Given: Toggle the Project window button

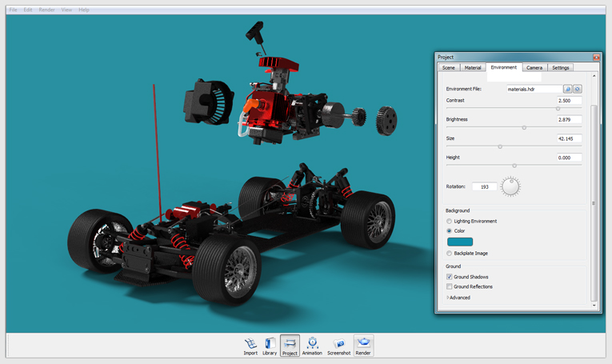Looking at the screenshot, I should [290, 346].
